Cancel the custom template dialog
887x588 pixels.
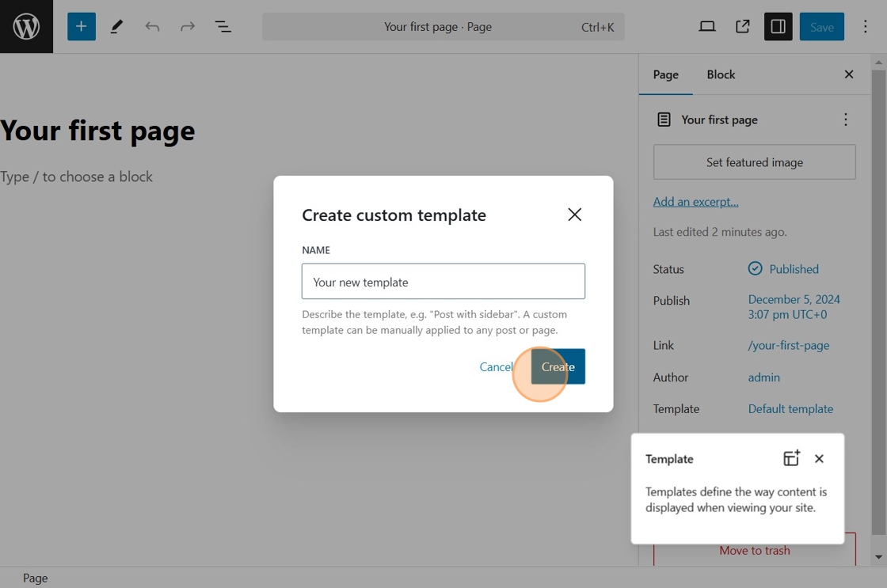pos(496,366)
